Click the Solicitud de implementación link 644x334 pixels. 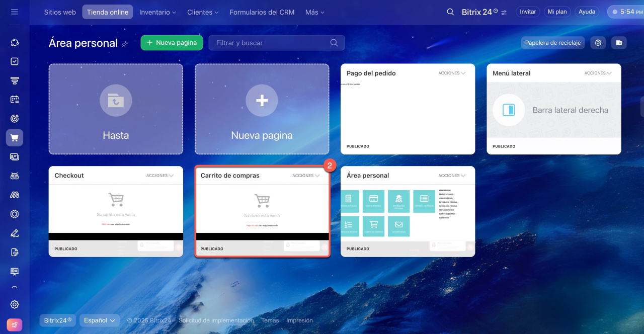click(x=216, y=320)
